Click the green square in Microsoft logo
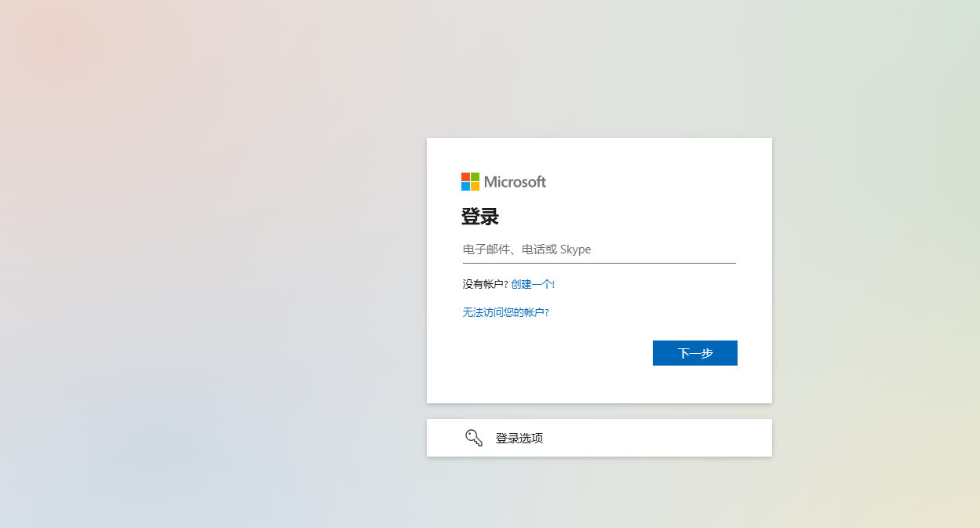Viewport: 980px width, 528px height. pyautogui.click(x=475, y=177)
